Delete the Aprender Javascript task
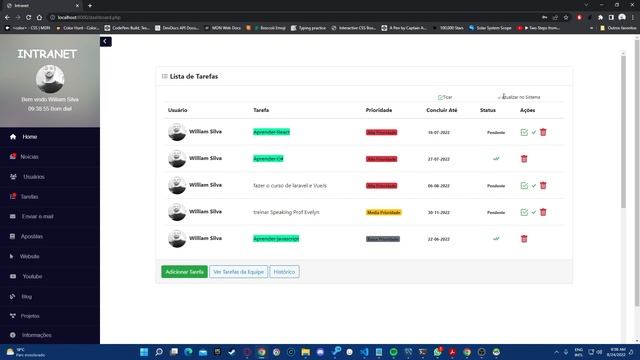This screenshot has height=360, width=640. click(524, 239)
